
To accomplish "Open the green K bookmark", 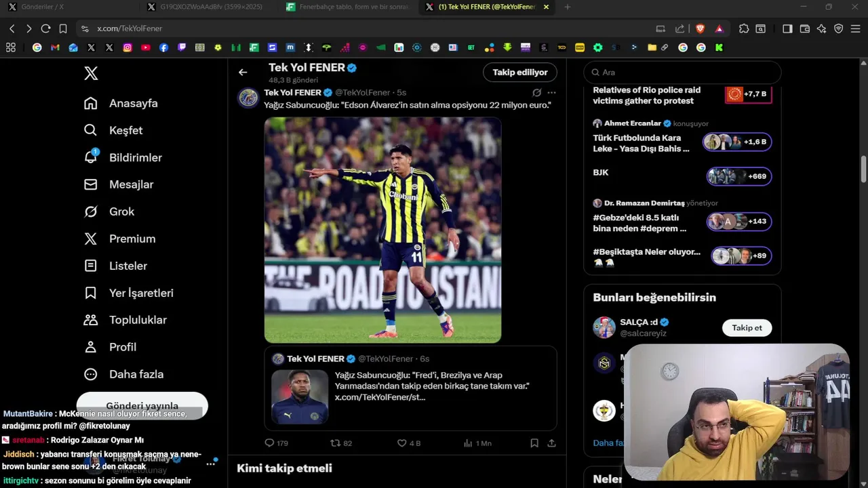I will click(x=719, y=47).
